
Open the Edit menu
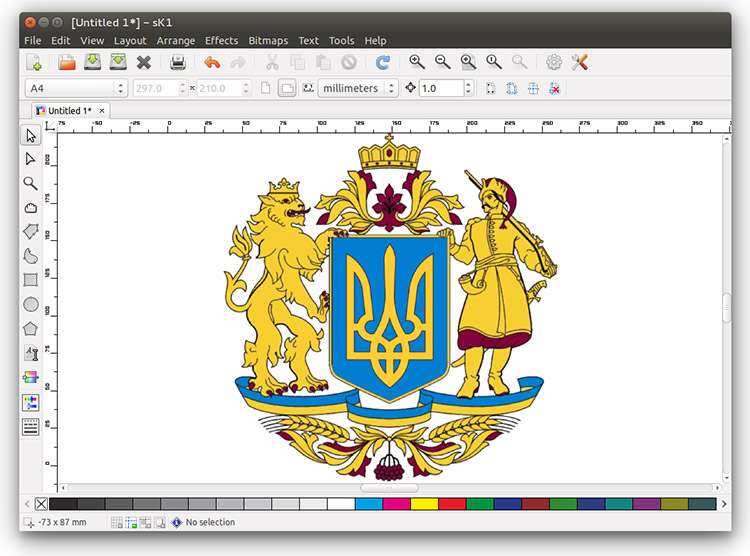tap(61, 41)
